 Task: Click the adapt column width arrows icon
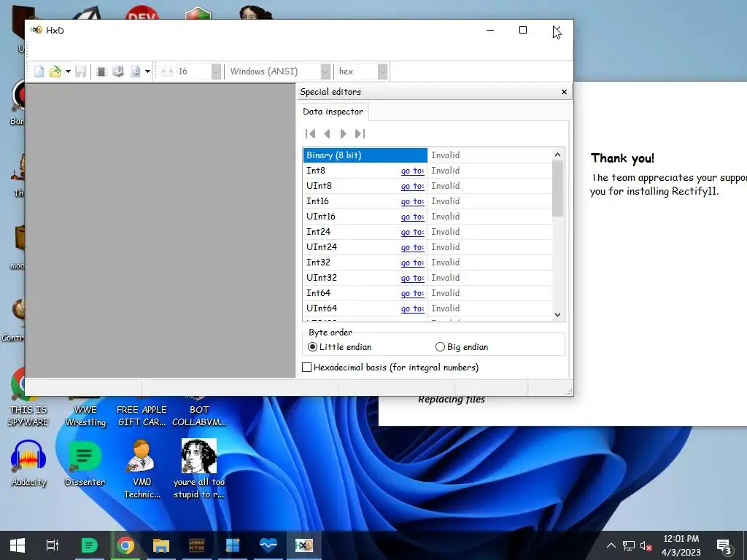click(x=167, y=72)
